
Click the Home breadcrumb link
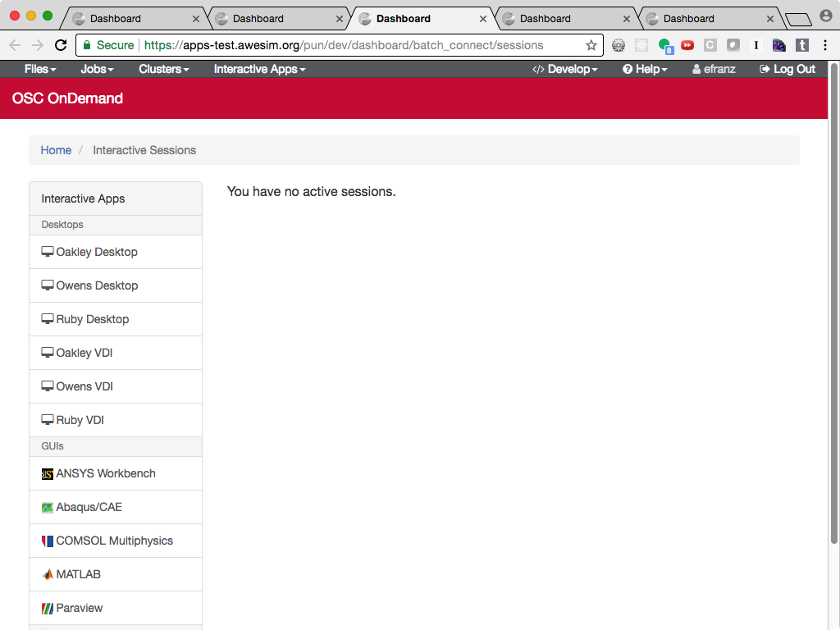(x=56, y=151)
